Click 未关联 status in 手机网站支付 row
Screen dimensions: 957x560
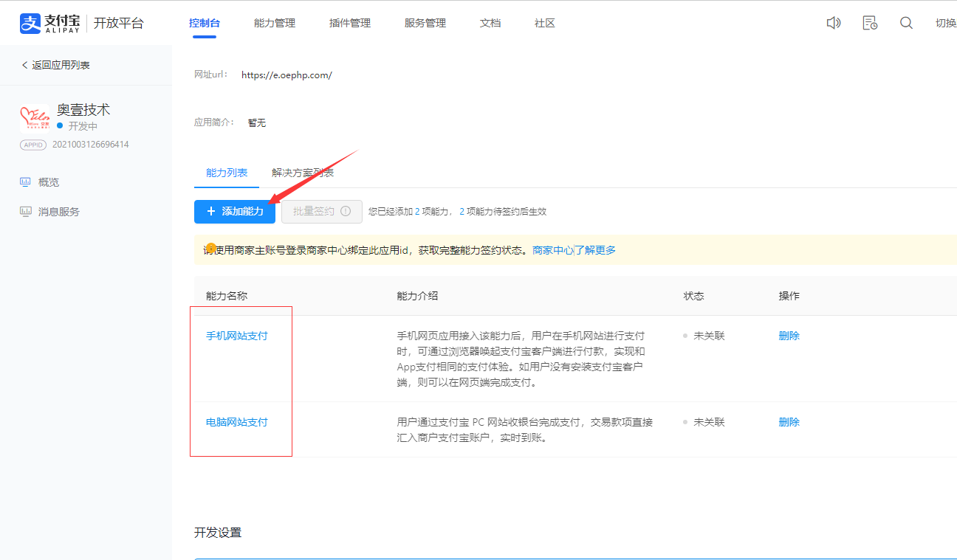(x=709, y=336)
